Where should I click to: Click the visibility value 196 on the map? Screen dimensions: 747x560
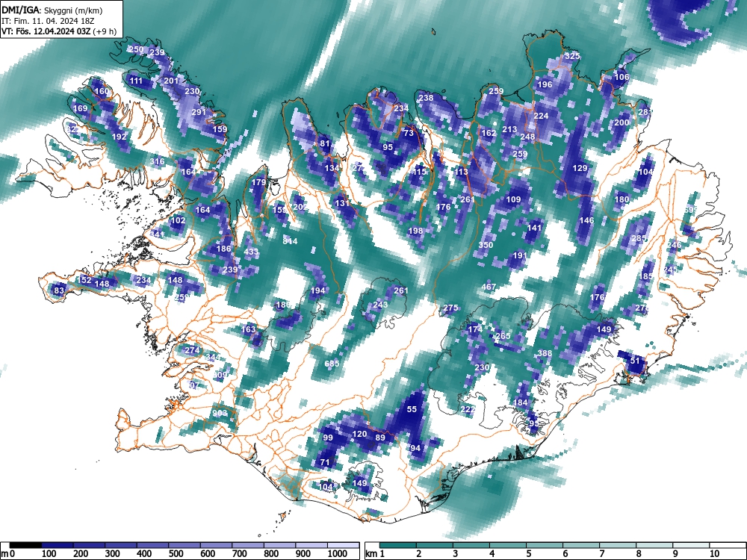[x=545, y=84]
